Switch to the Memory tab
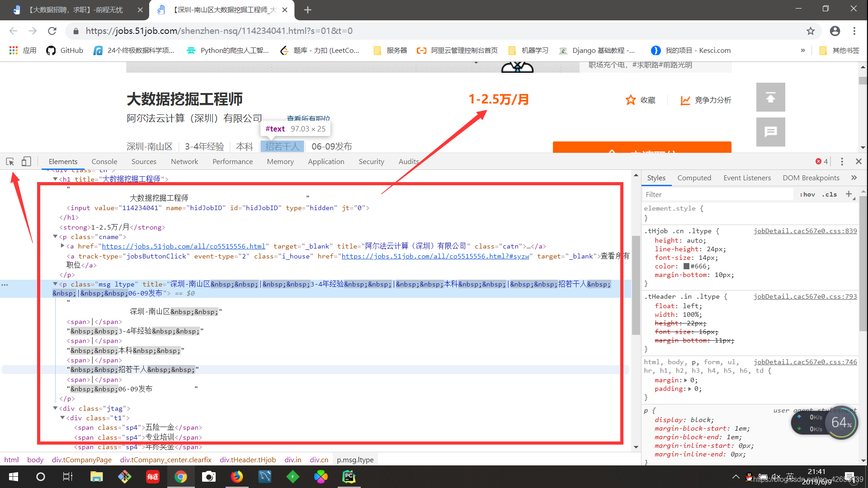The height and width of the screenshot is (488, 868). pos(280,161)
